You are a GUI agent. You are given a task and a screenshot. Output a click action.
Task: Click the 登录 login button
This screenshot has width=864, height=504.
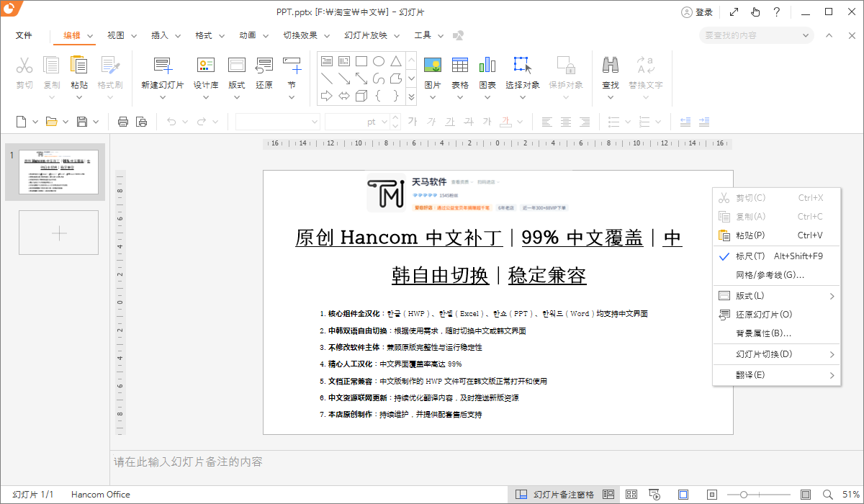pyautogui.click(x=697, y=12)
